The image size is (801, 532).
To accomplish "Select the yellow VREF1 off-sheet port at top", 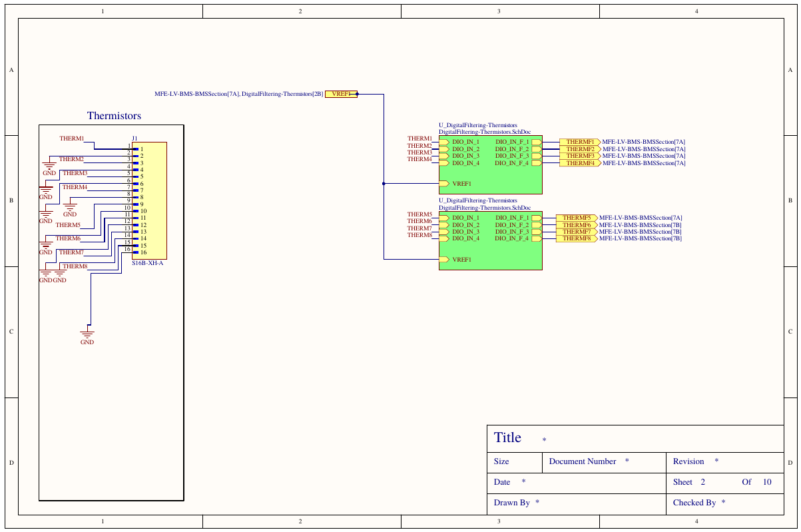I will pyautogui.click(x=341, y=94).
